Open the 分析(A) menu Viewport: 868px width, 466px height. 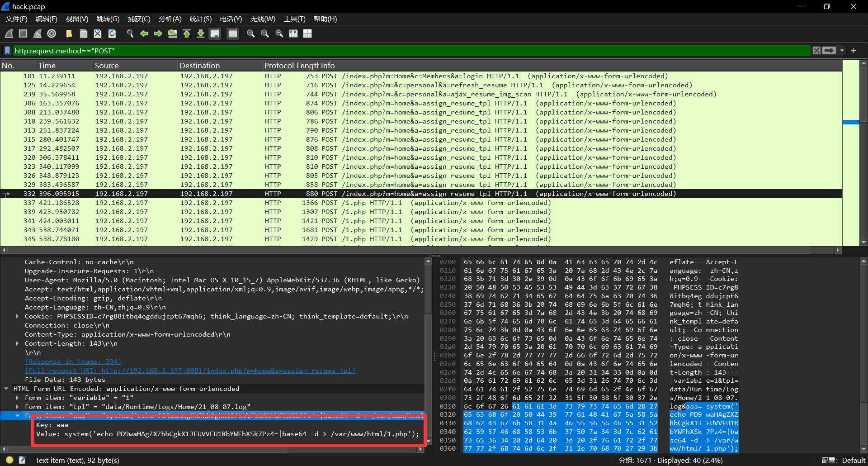[170, 19]
